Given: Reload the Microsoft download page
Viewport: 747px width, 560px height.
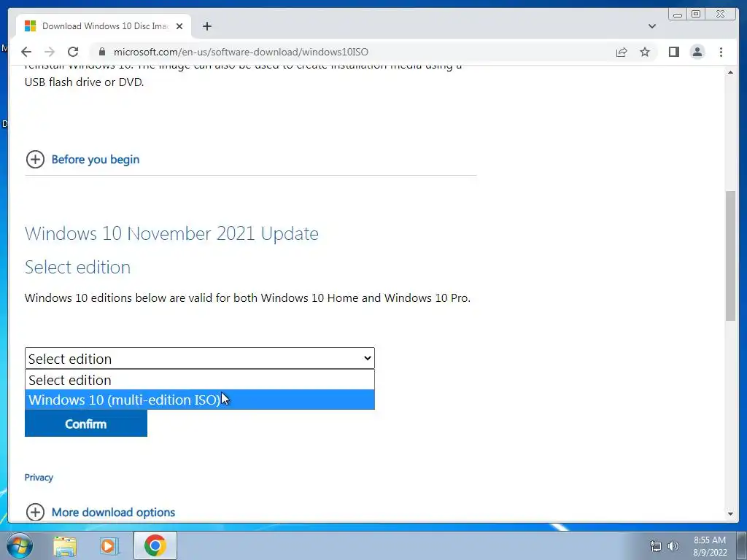Looking at the screenshot, I should coord(73,52).
